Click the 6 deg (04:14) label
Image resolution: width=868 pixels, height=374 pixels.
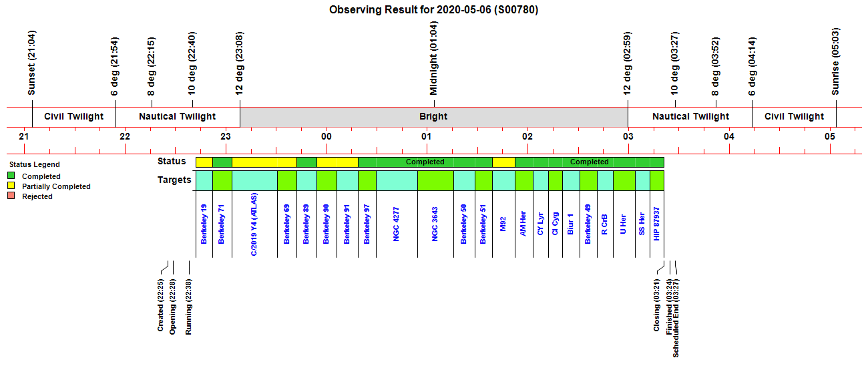pos(752,67)
